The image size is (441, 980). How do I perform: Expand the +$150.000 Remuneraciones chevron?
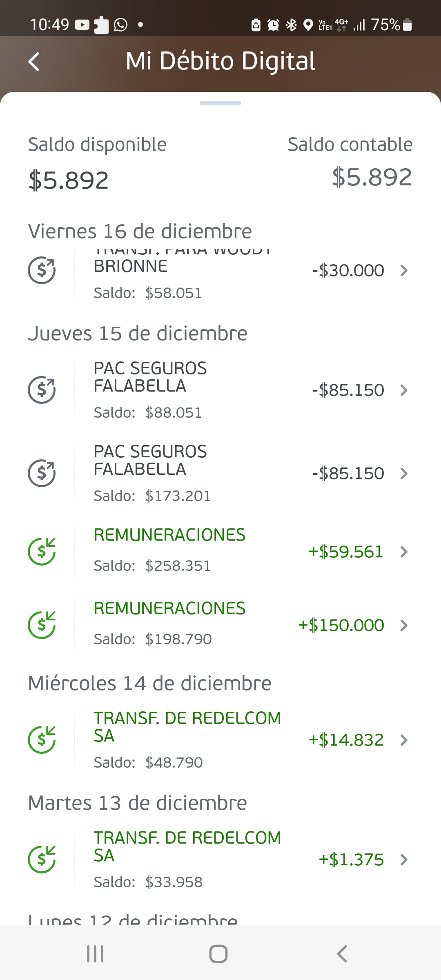[x=404, y=625]
